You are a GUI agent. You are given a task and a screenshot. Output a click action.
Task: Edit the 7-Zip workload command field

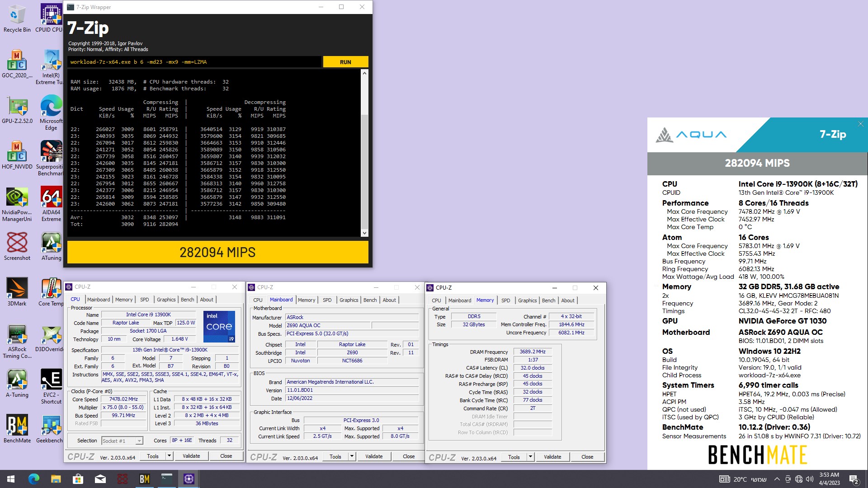(194, 62)
